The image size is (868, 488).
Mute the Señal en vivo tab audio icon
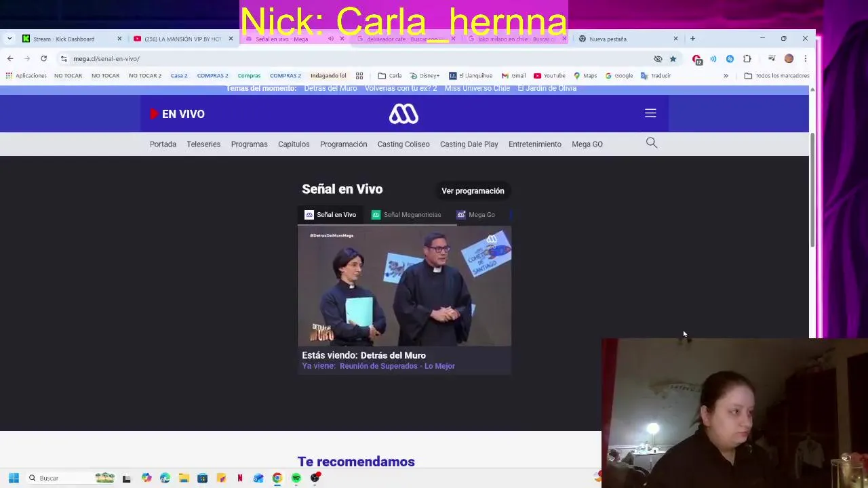pos(330,39)
